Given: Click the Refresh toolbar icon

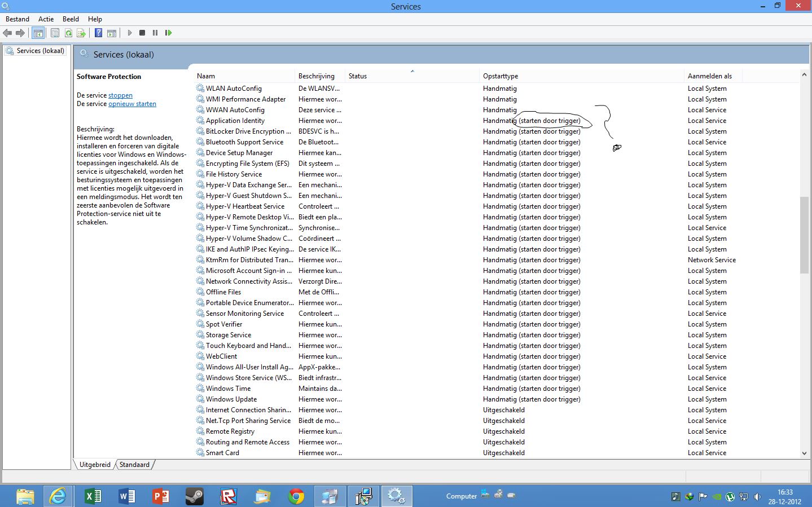Looking at the screenshot, I should coord(68,33).
